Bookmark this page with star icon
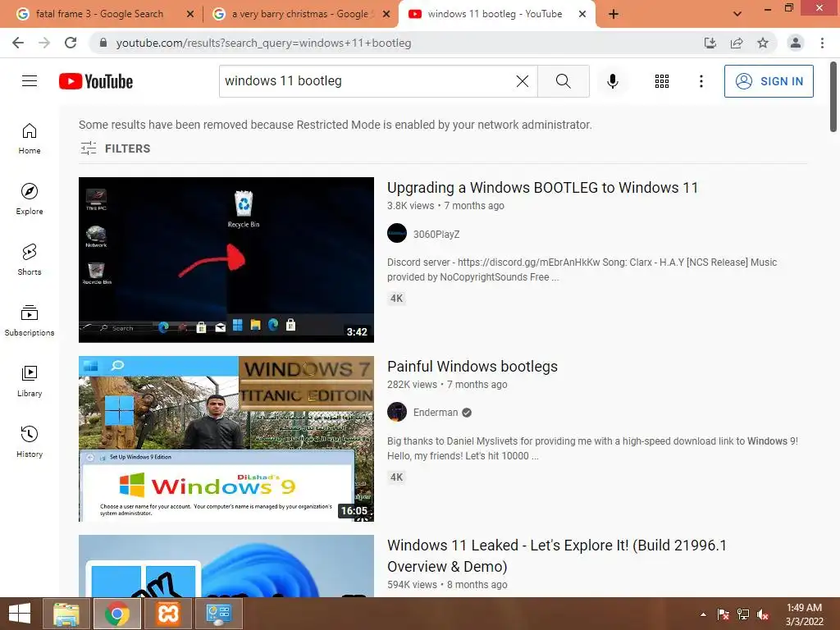Image resolution: width=840 pixels, height=630 pixels. pyautogui.click(x=763, y=43)
